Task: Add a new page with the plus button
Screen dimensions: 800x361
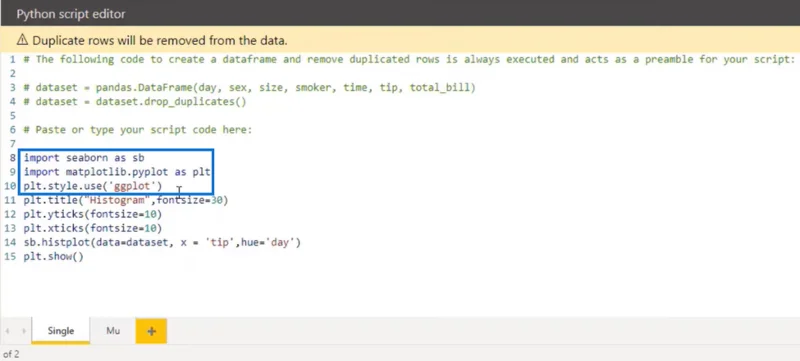Action: 152,331
